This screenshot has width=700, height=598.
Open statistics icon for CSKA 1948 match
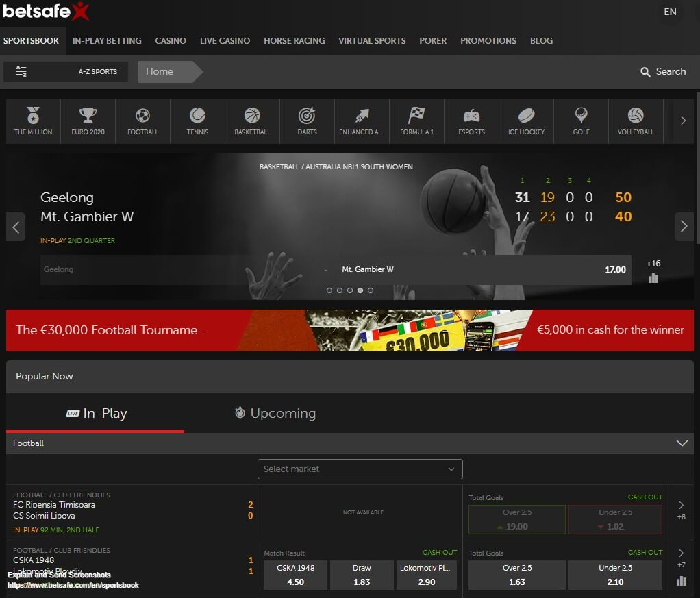682,581
